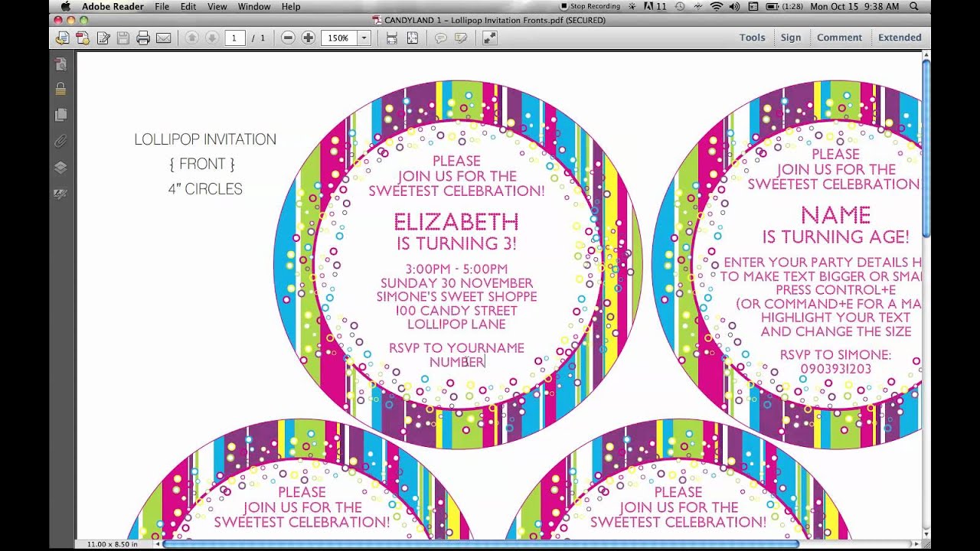Open the sidebar create PDF panel icon
980x551 pixels.
tap(60, 64)
